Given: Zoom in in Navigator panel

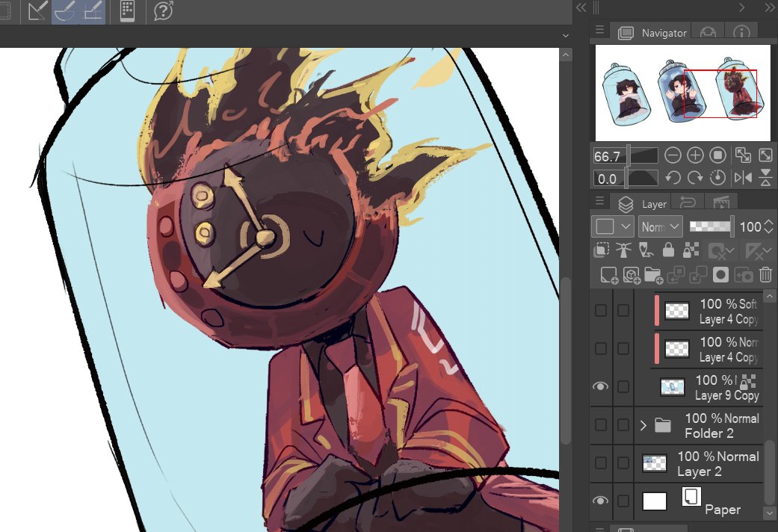Looking at the screenshot, I should pos(694,156).
